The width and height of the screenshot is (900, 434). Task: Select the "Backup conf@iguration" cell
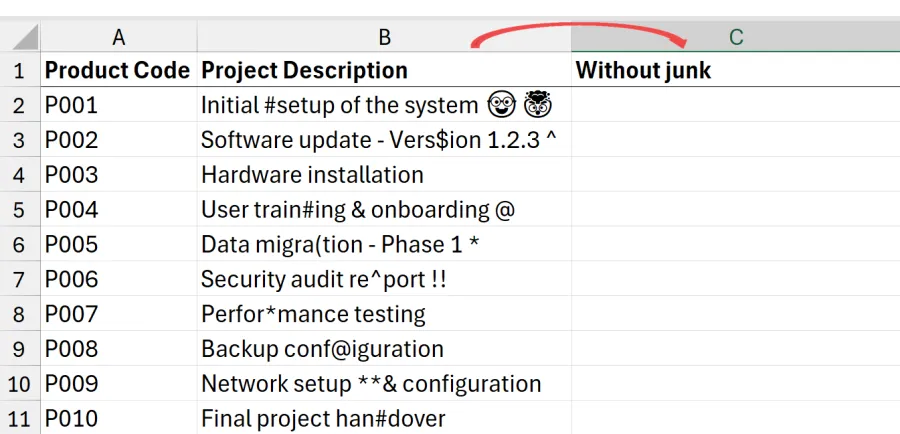[384, 349]
